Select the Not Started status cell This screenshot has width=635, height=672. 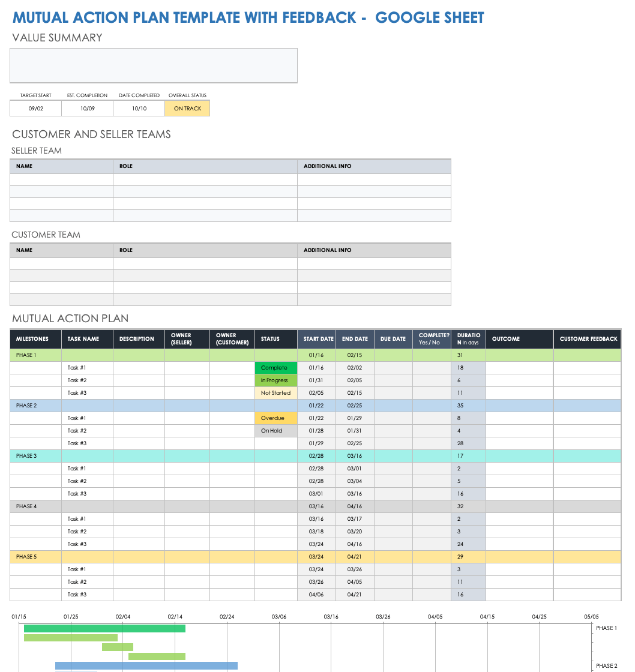[x=275, y=393]
